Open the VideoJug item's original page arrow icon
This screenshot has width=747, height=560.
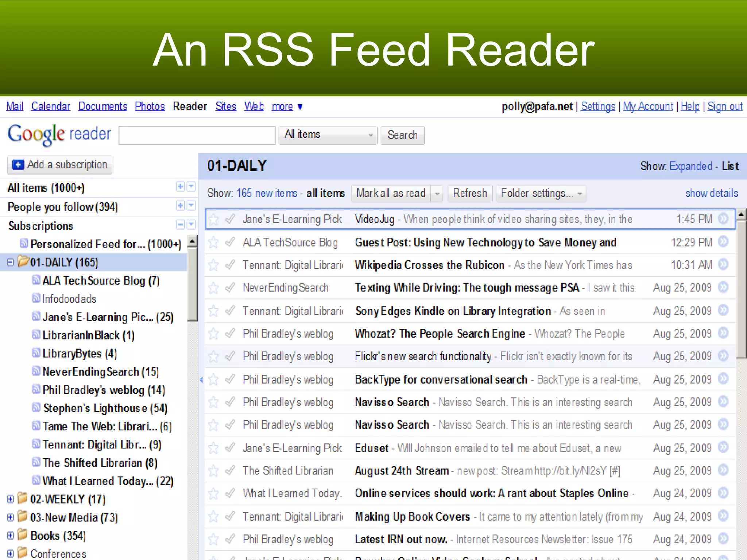pyautogui.click(x=723, y=219)
